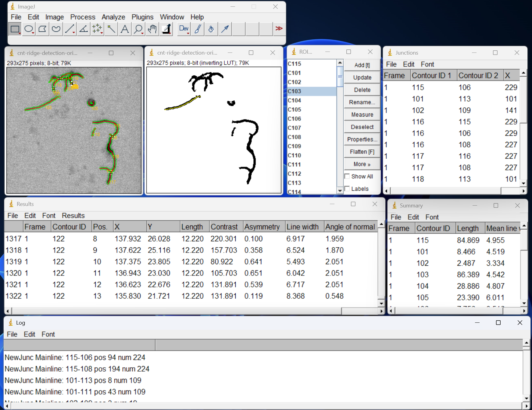This screenshot has width=532, height=410.
Task: Click the ImageJ microscope icon in Log titlebar
Action: coord(11,323)
